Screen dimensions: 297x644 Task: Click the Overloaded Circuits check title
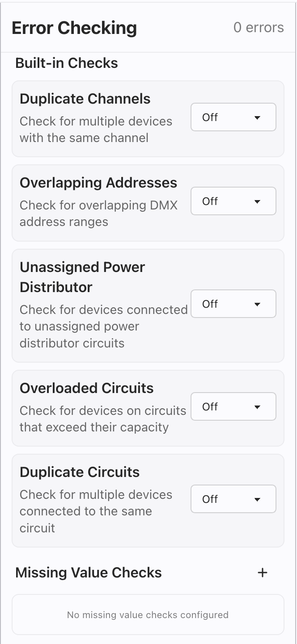coord(87,388)
